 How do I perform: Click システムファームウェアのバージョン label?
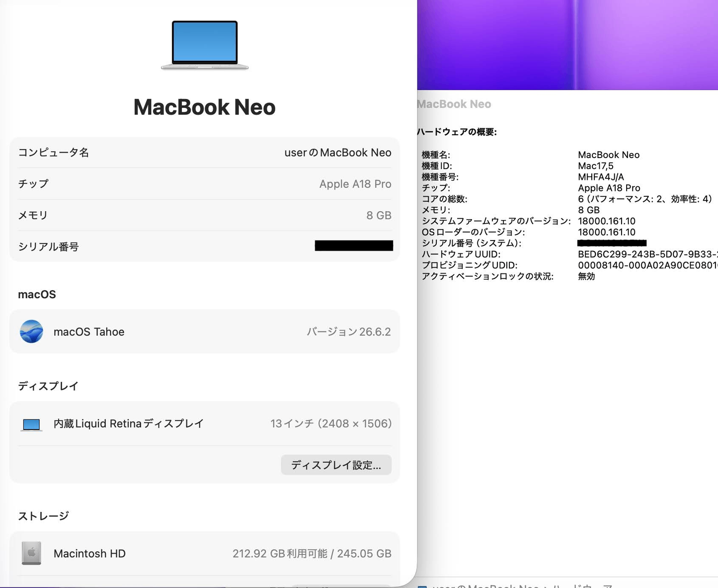click(496, 221)
